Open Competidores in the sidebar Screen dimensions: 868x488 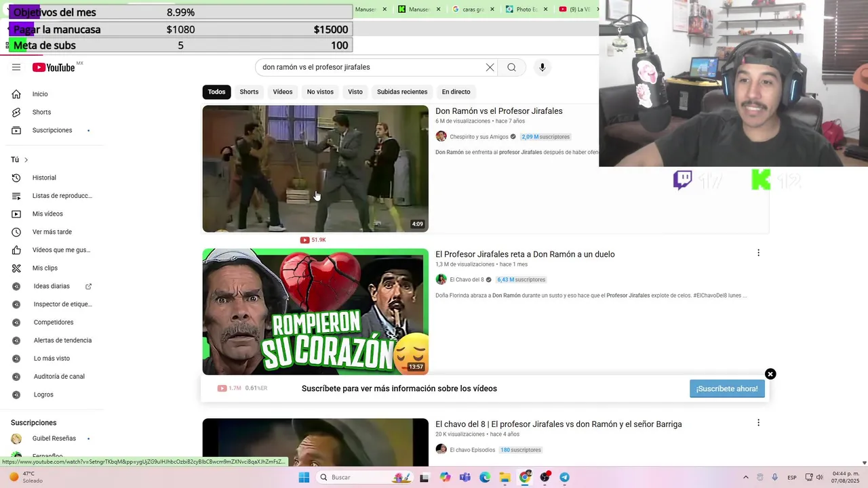[54, 322]
